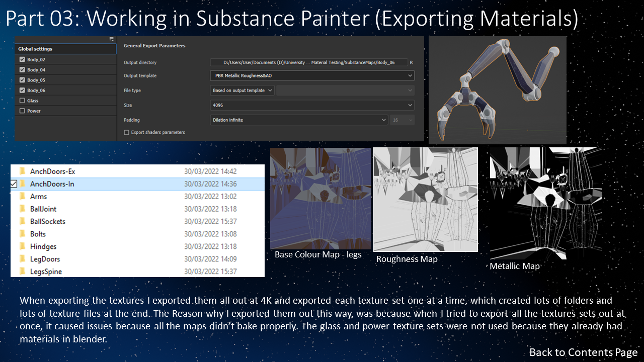644x362 pixels.
Task: Open the Size 4096 dropdown
Action: [312, 106]
